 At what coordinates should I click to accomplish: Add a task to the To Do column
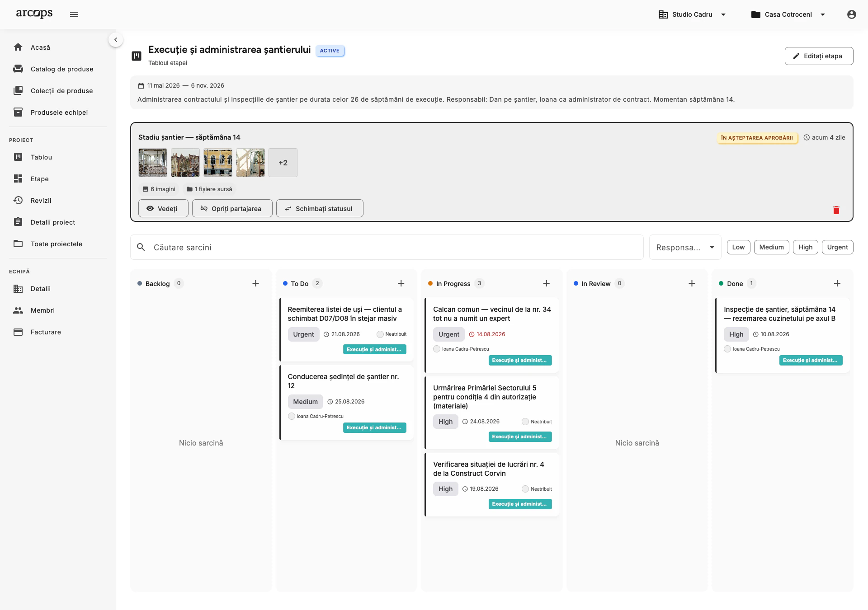click(401, 283)
